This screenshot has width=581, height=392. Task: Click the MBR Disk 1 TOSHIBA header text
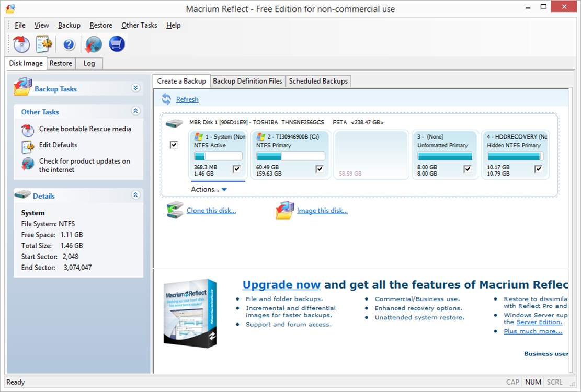click(x=287, y=122)
